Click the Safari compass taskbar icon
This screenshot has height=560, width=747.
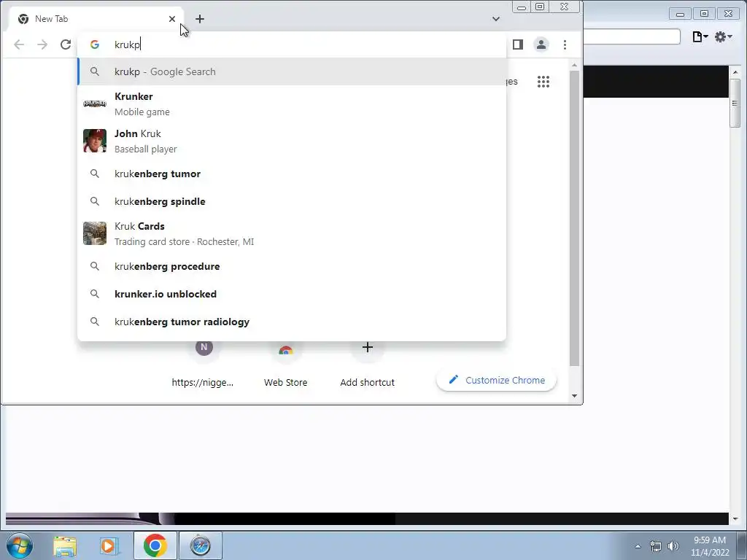(200, 545)
